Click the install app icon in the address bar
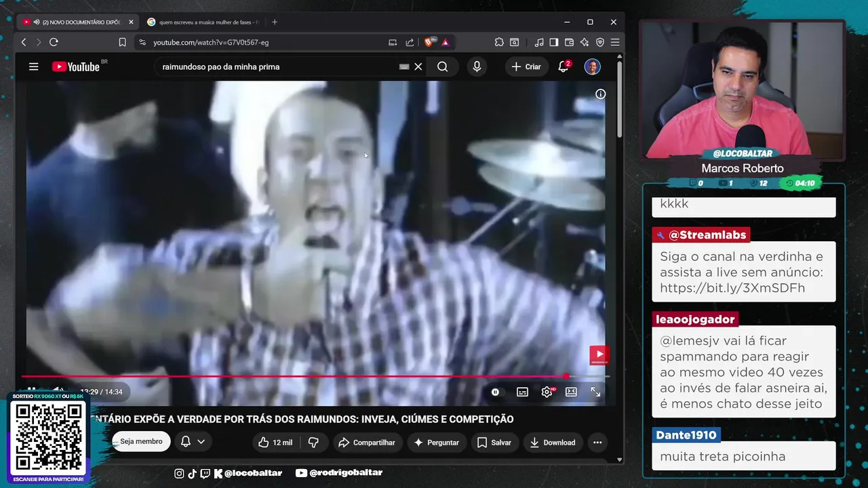This screenshot has width=868, height=488. coord(393,42)
